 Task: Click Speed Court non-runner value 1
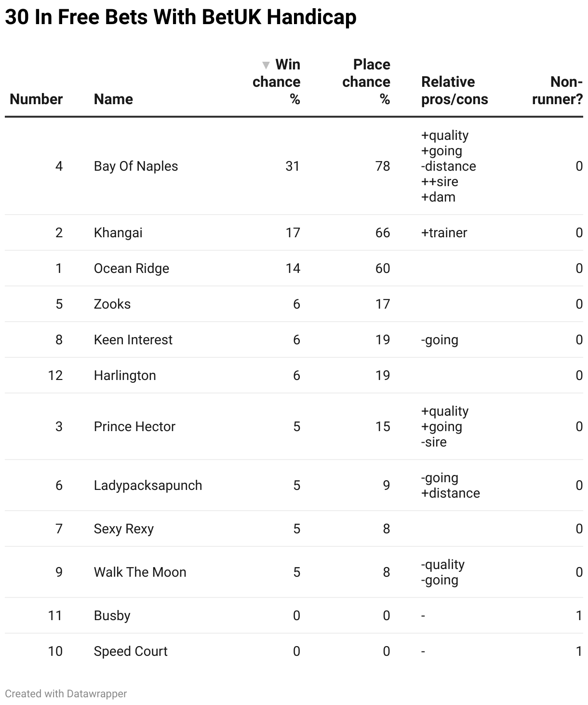point(579,651)
